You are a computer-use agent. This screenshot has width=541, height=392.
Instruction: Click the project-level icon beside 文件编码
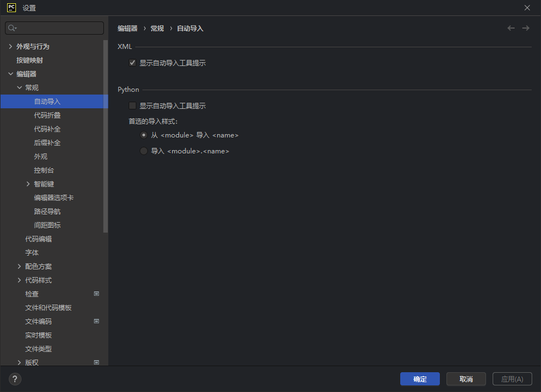pyautogui.click(x=97, y=321)
